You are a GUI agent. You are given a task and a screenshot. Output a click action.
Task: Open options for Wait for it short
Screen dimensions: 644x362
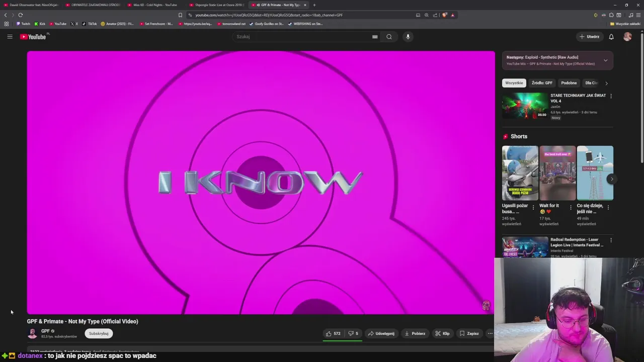(x=571, y=207)
